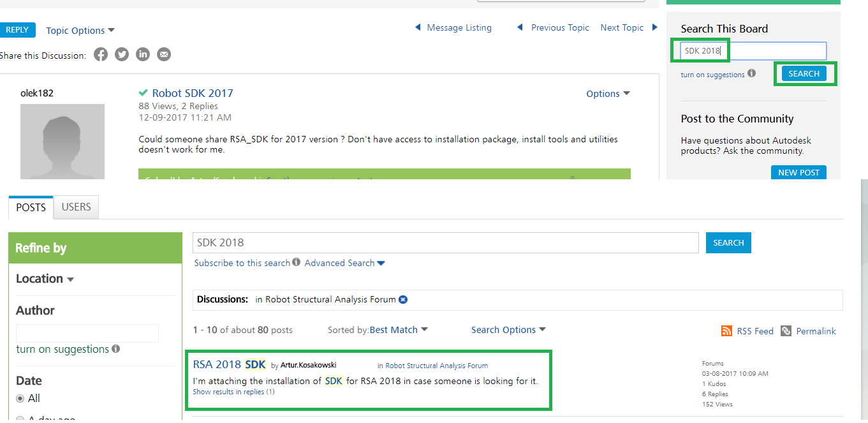This screenshot has width=868, height=423.
Task: Share discussion on Facebook icon
Action: click(x=101, y=55)
